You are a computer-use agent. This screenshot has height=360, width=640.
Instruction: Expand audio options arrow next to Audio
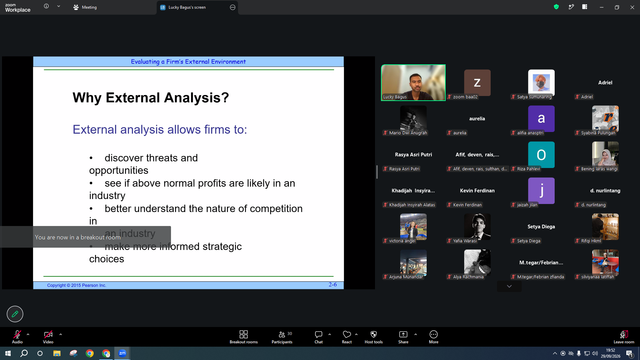click(28, 334)
